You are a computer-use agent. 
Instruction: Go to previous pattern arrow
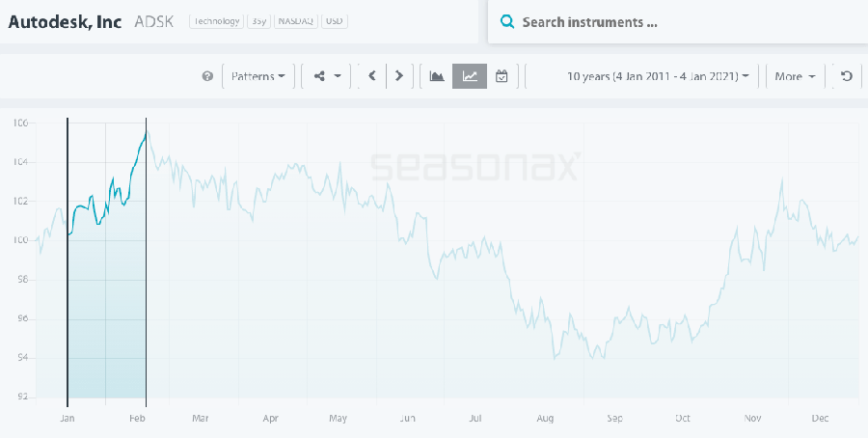[372, 76]
